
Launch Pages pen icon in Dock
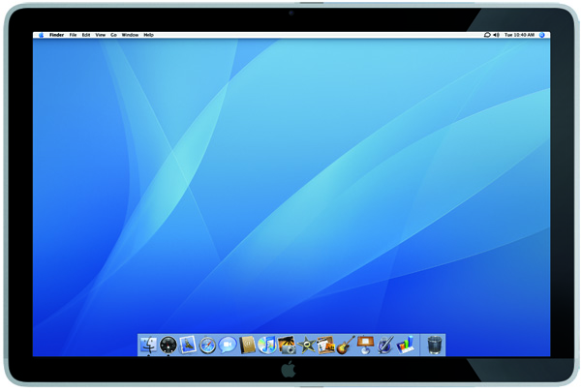pyautogui.click(x=385, y=345)
